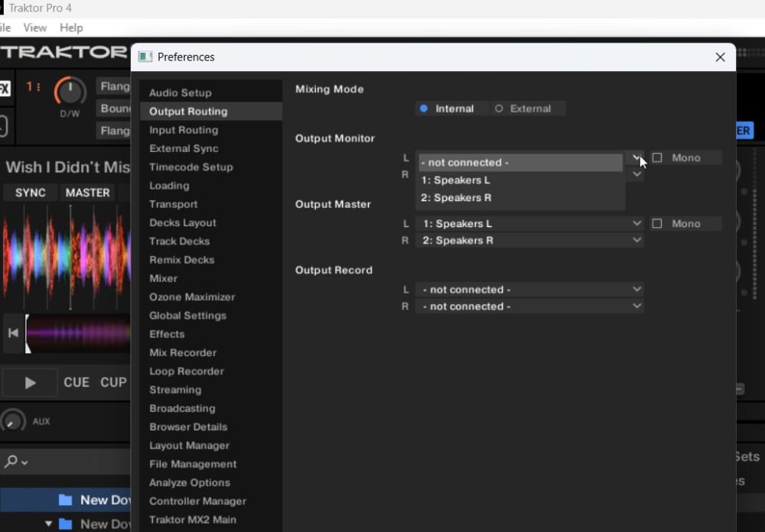Open Ozone Maximizer preferences page
The height and width of the screenshot is (532, 765).
(211, 297)
